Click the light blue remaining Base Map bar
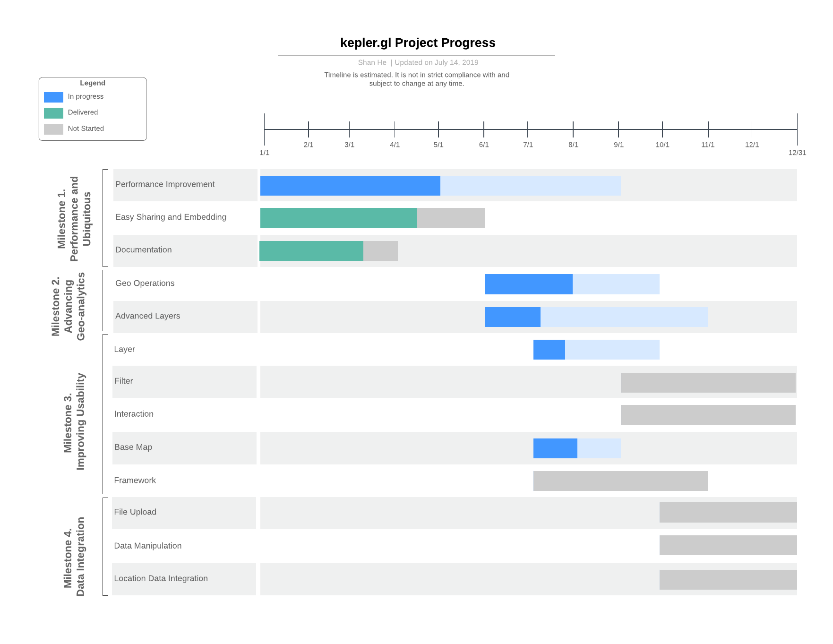Viewport: 833px width, 644px height. [x=599, y=448]
